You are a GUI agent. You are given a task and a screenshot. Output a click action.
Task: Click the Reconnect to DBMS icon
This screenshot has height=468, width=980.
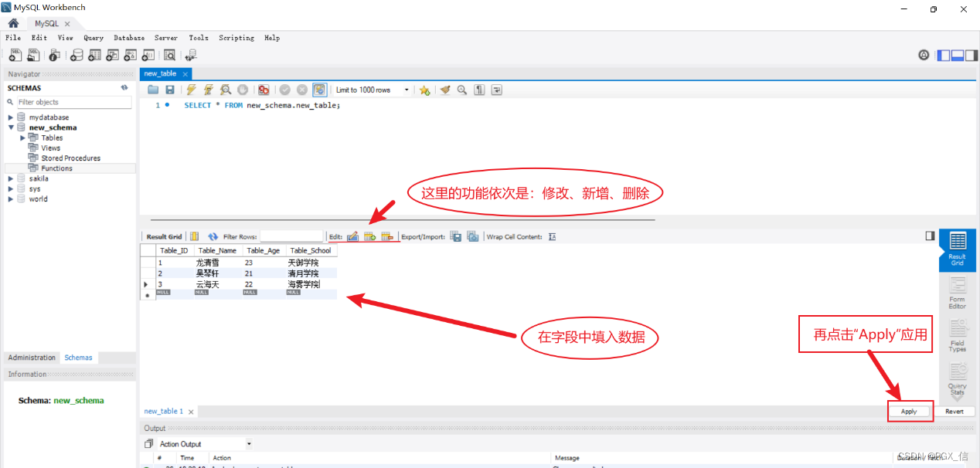coord(191,55)
